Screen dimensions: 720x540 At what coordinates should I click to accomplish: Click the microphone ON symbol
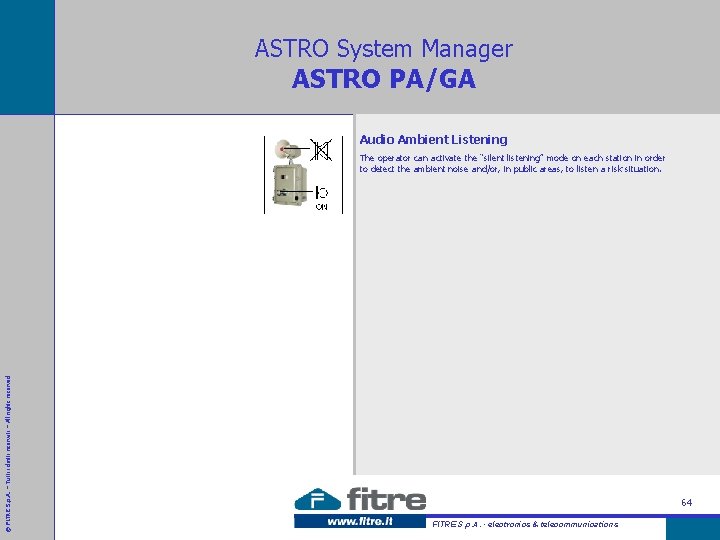[x=322, y=197]
